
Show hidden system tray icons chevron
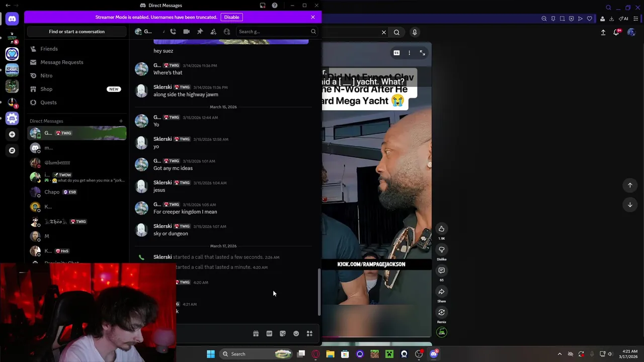point(559,354)
